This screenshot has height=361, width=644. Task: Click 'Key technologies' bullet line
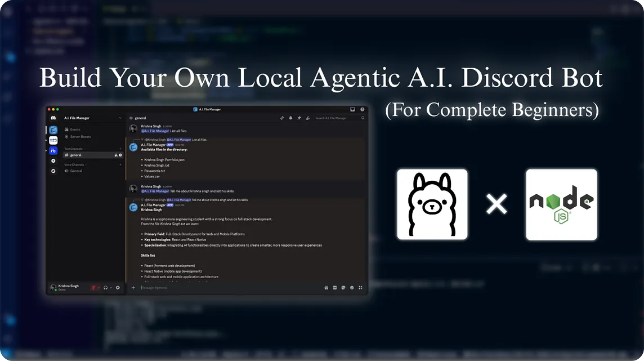[x=175, y=239]
